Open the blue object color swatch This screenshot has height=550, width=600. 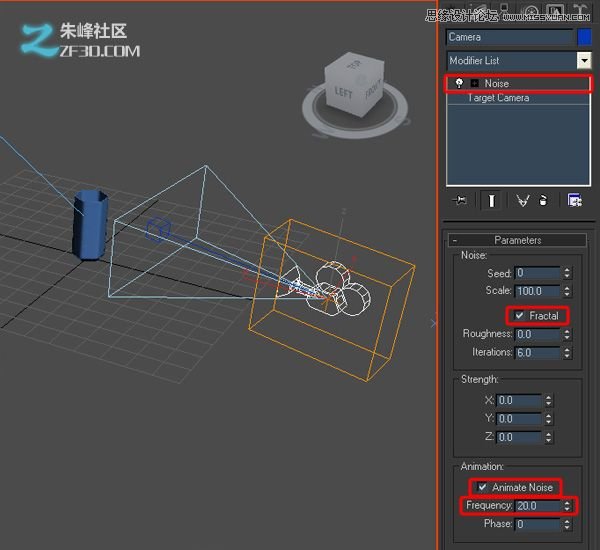[584, 37]
